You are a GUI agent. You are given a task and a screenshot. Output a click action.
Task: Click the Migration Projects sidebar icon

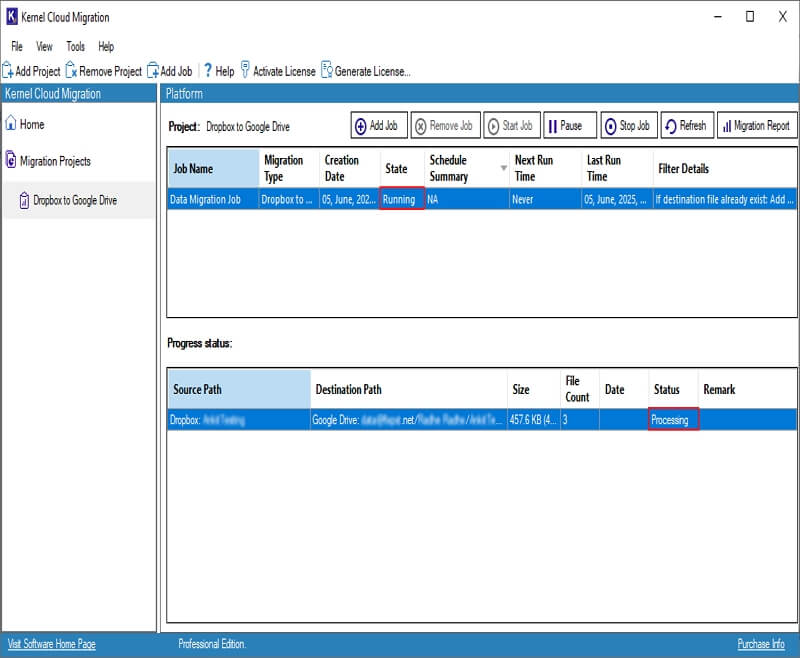coord(11,160)
